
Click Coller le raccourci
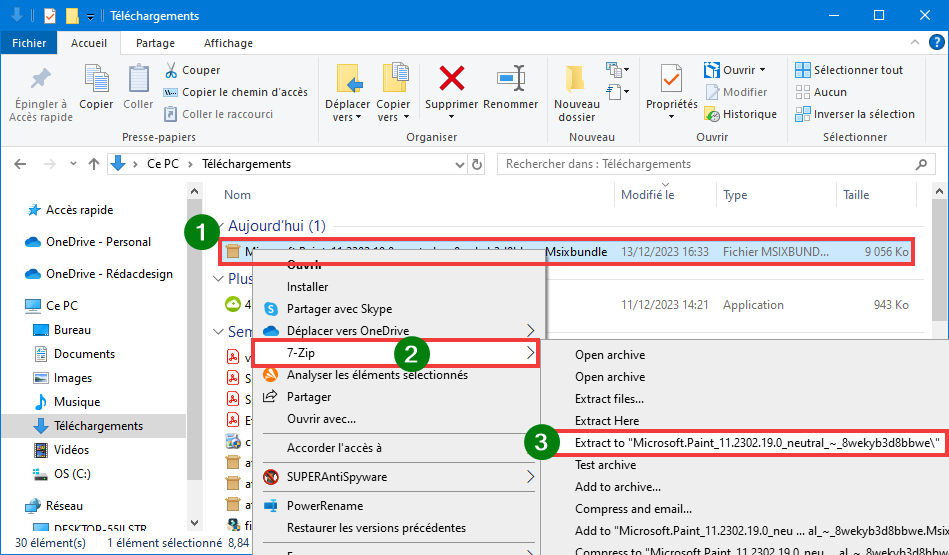[218, 114]
